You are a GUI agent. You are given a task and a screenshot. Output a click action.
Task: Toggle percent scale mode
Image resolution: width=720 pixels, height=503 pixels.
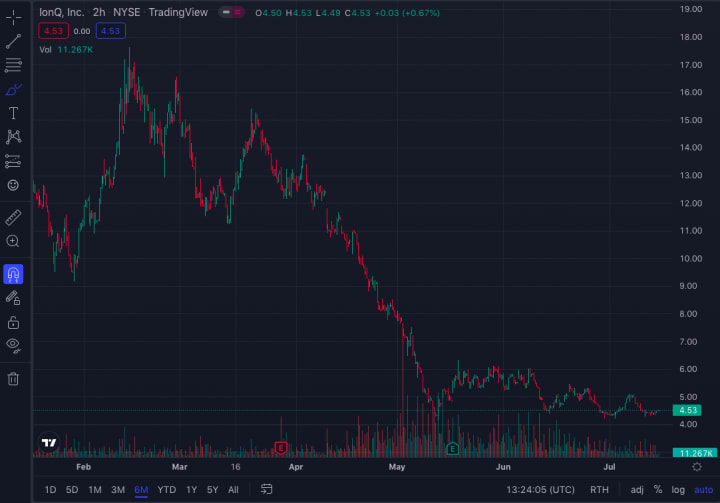[658, 490]
